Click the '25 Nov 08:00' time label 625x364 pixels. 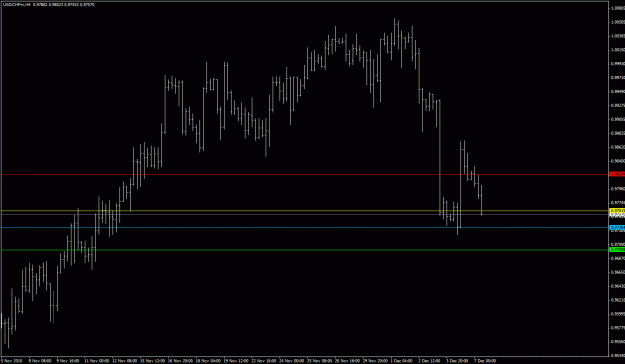(320, 360)
